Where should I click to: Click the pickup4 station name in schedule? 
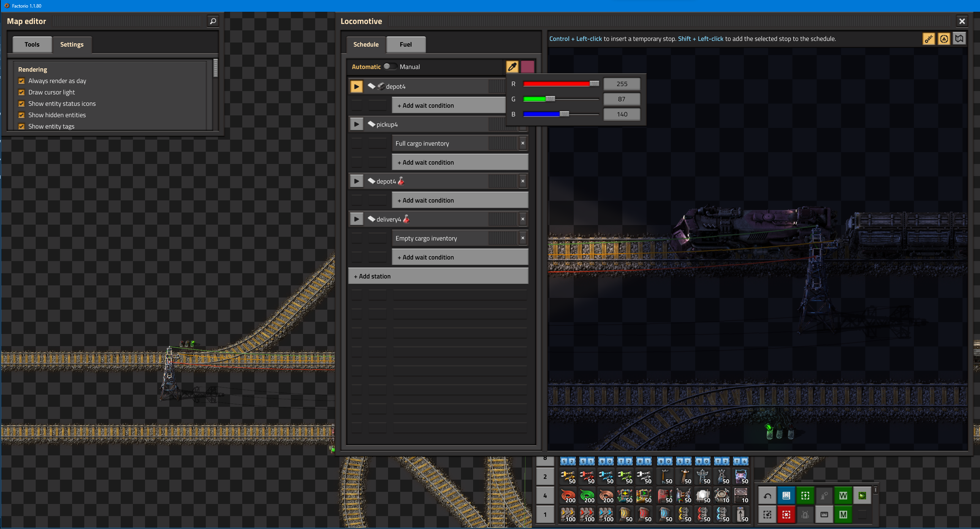(x=387, y=124)
